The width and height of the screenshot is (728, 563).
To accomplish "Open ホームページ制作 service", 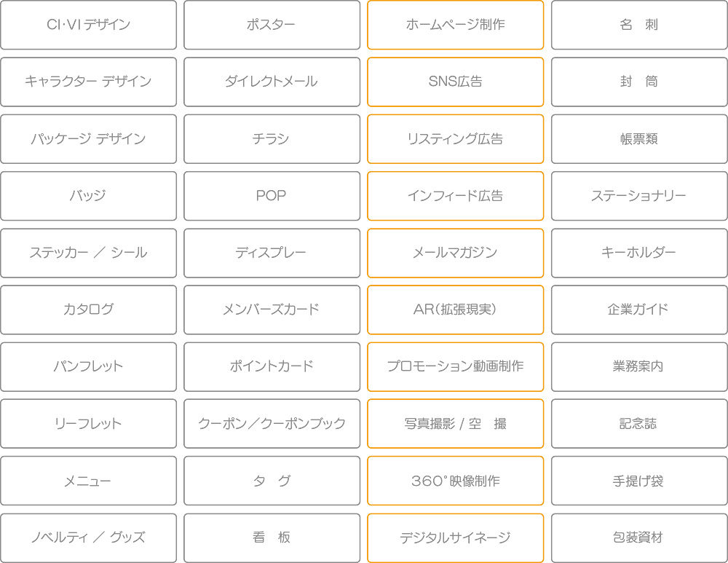I will (456, 25).
